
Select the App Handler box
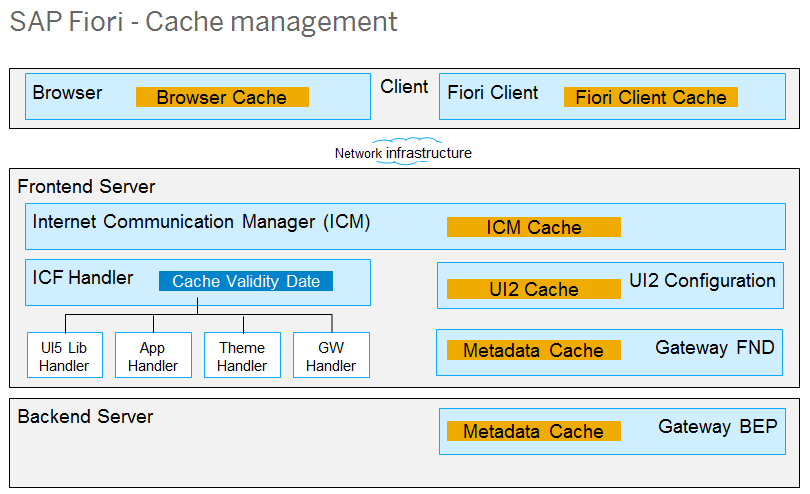point(153,356)
